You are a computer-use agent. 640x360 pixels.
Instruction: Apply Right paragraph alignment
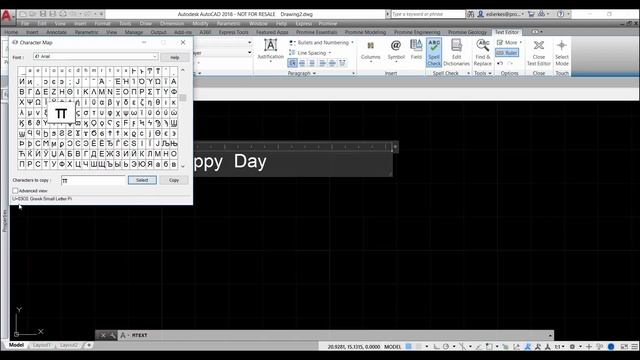tap(322, 63)
